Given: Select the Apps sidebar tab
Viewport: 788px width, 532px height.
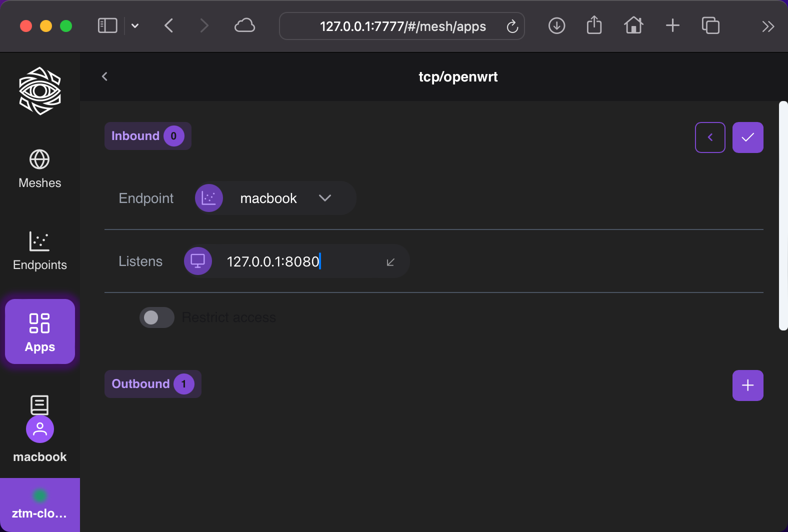Looking at the screenshot, I should coord(39,331).
